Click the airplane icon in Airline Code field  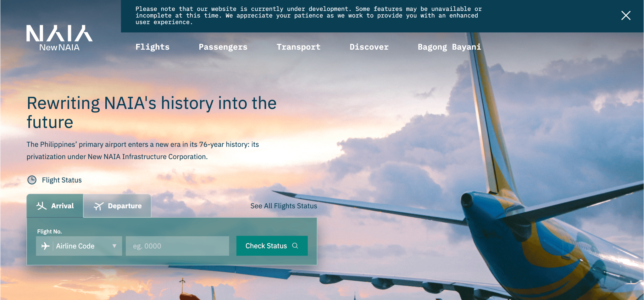pos(46,246)
